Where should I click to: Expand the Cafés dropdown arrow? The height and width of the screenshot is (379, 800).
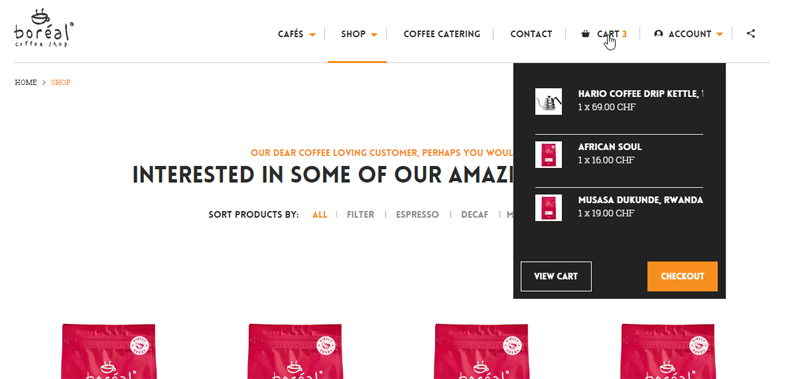coord(312,35)
